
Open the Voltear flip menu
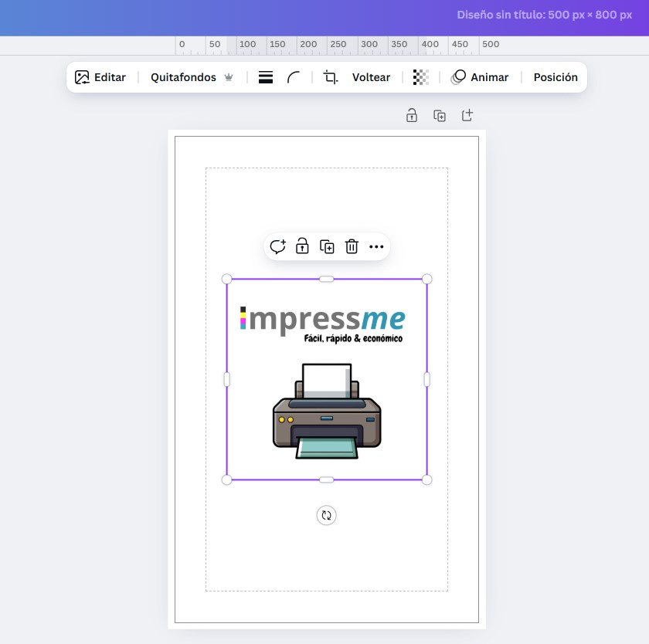tap(371, 77)
